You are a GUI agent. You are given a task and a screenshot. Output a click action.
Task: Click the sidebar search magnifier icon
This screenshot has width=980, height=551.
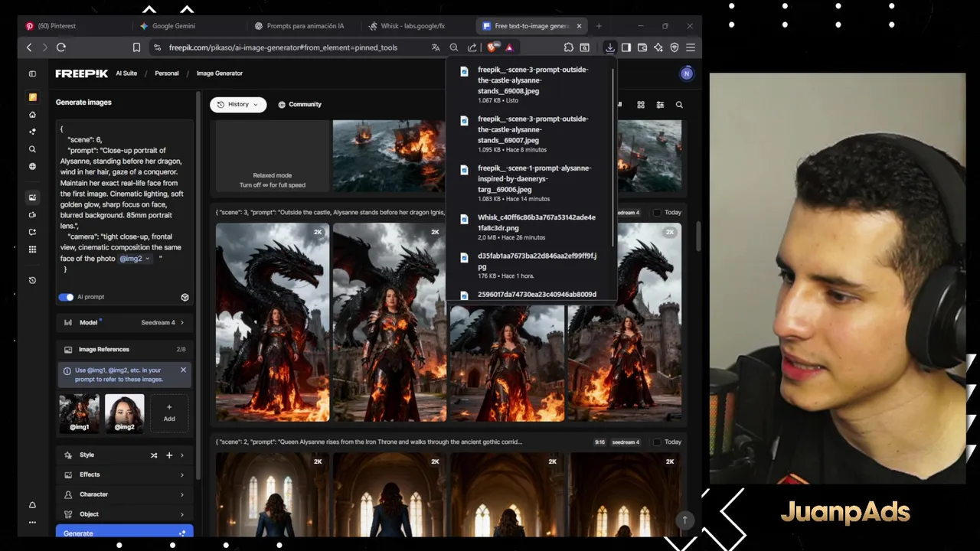(x=32, y=149)
